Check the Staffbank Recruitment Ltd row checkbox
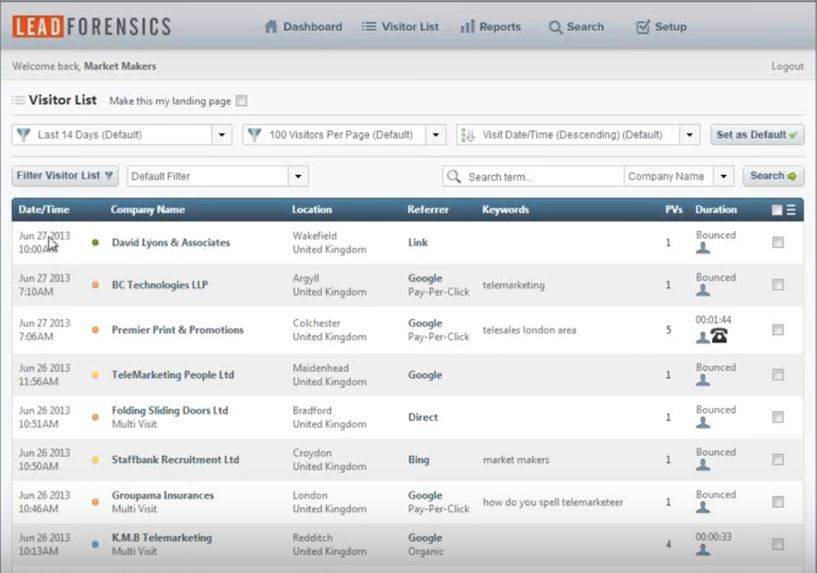The height and width of the screenshot is (573, 817). (x=778, y=459)
